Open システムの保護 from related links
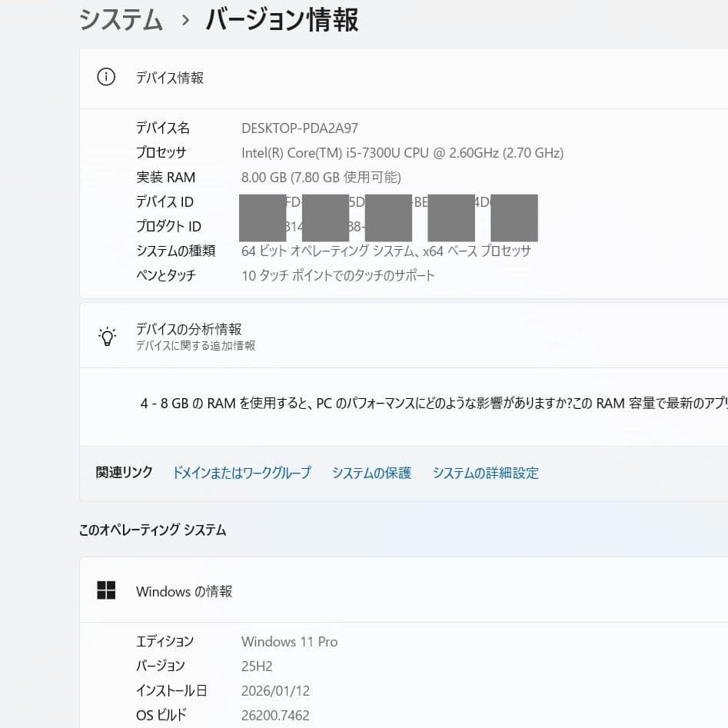The image size is (728, 728). (x=371, y=474)
